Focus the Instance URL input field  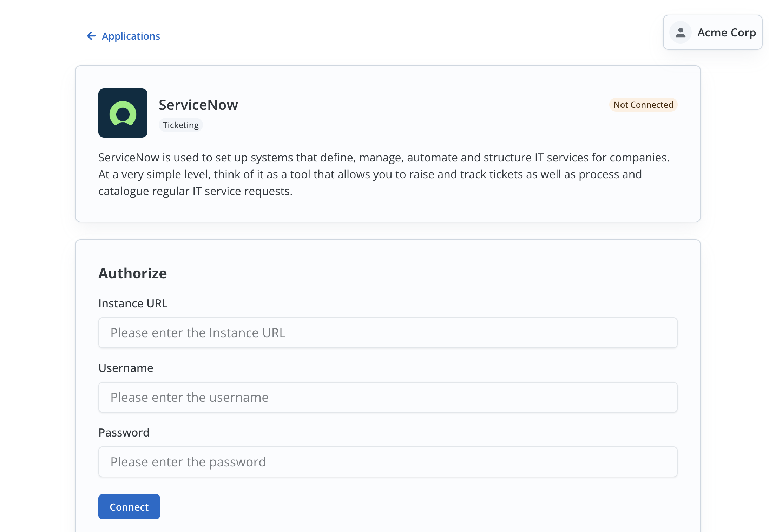pyautogui.click(x=388, y=333)
